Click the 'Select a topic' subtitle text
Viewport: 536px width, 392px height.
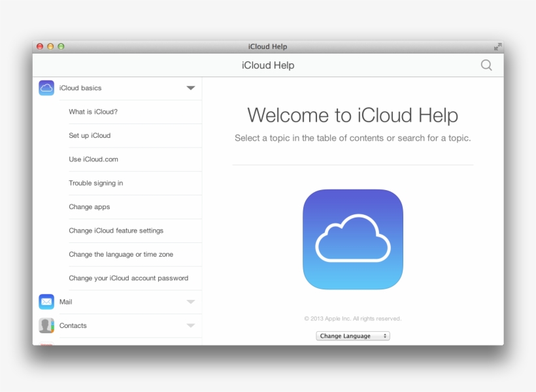pyautogui.click(x=353, y=138)
